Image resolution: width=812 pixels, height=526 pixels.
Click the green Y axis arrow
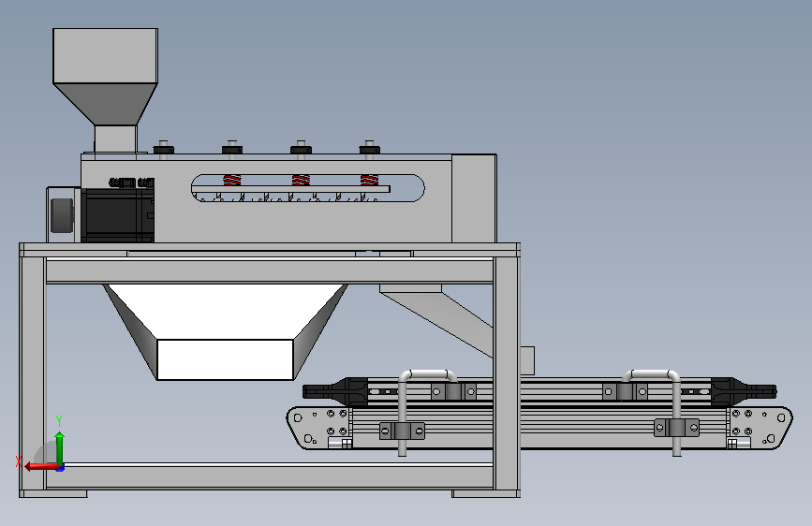(x=60, y=449)
